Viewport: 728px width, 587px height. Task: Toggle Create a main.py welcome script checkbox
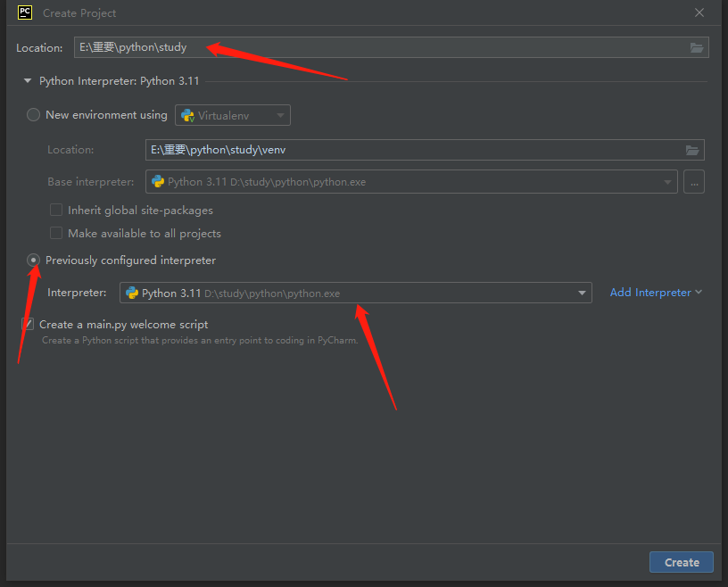[28, 324]
